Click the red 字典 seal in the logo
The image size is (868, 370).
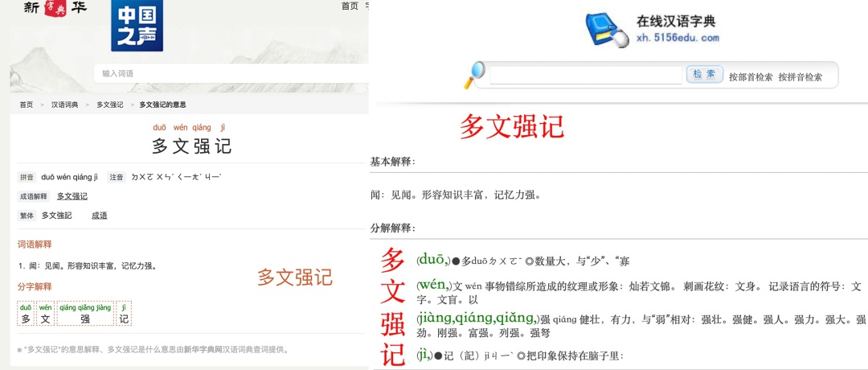pos(55,8)
